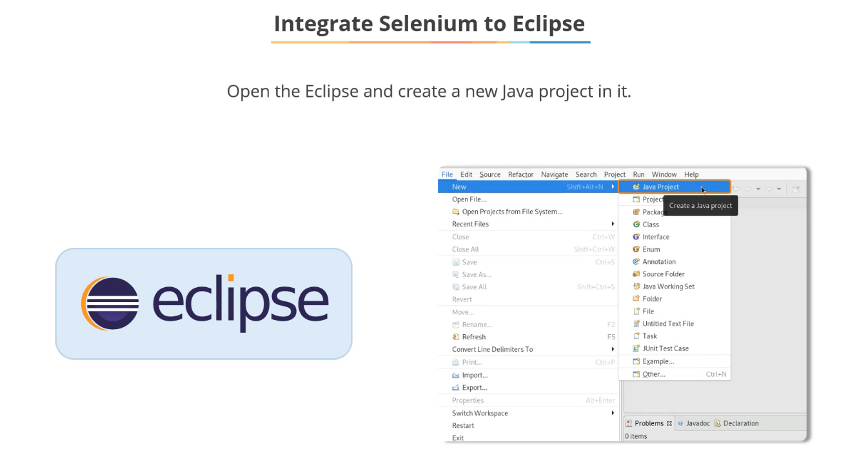Click the JUnit Test Case icon

[636, 348]
